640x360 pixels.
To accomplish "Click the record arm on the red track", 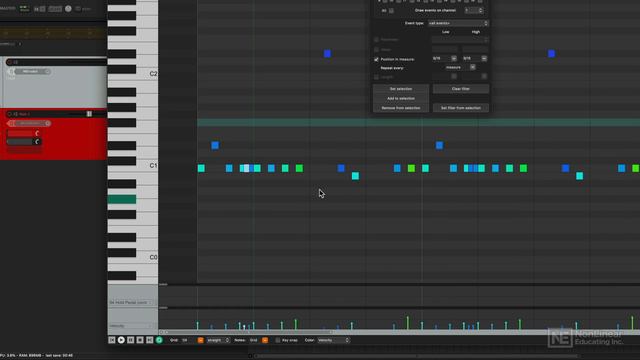I will point(9,114).
